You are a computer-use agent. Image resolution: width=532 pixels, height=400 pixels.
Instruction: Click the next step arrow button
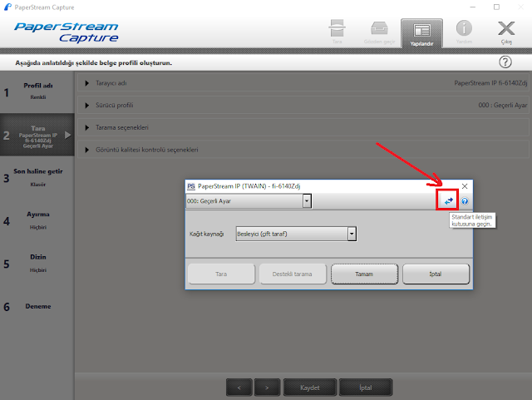pyautogui.click(x=267, y=388)
